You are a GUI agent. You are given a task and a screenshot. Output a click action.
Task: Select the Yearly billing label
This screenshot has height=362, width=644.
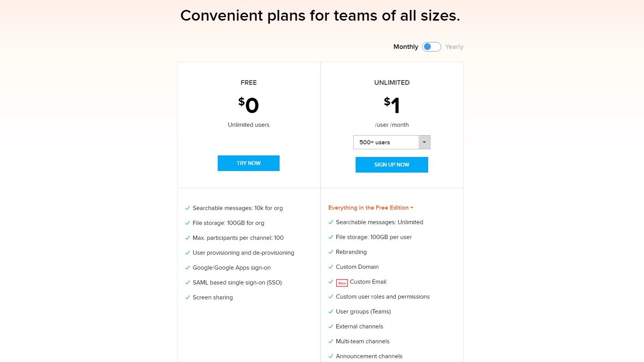(x=454, y=47)
